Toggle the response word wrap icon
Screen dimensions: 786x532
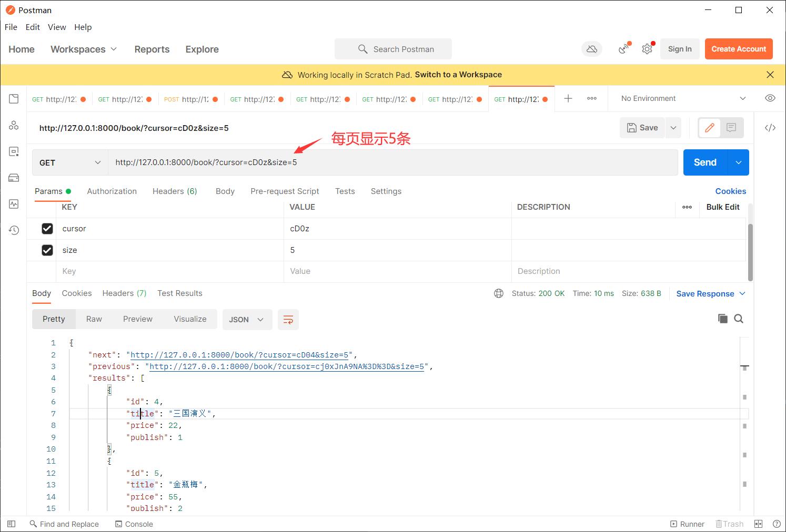point(288,320)
